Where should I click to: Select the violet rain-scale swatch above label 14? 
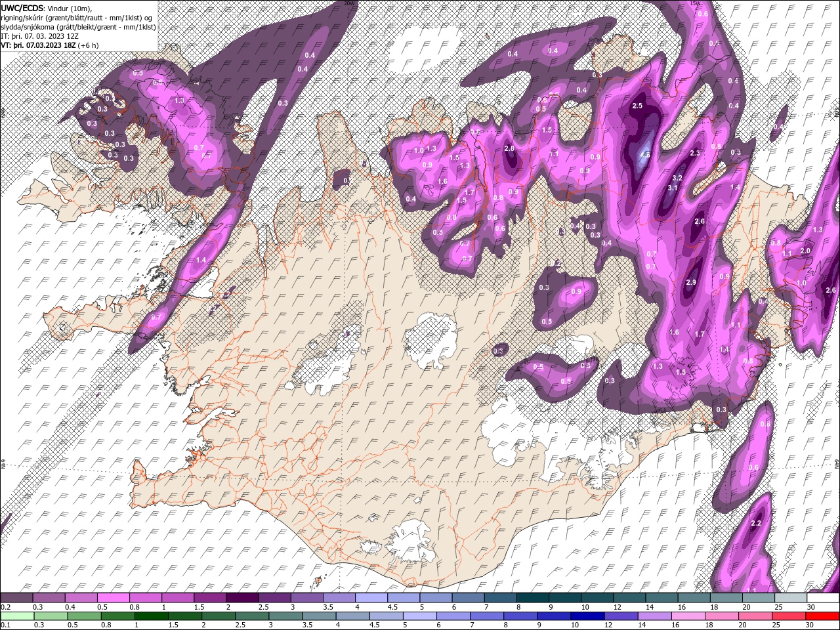pyautogui.click(x=654, y=616)
